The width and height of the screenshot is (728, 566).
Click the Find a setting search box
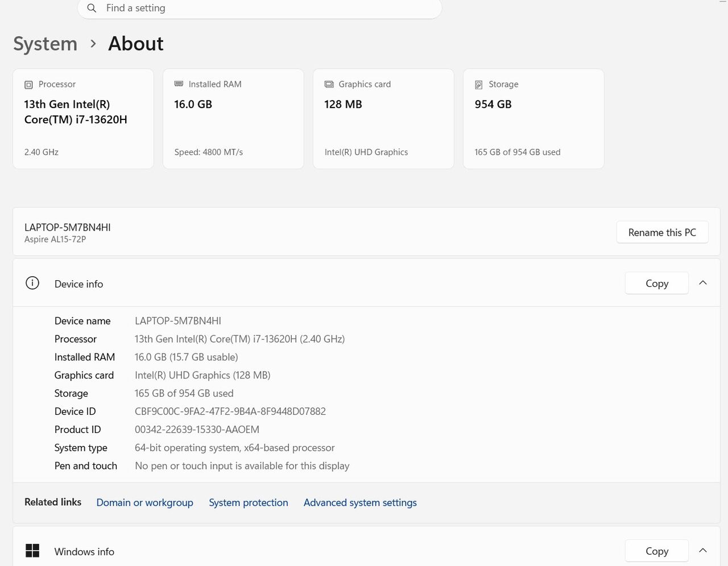coord(260,9)
